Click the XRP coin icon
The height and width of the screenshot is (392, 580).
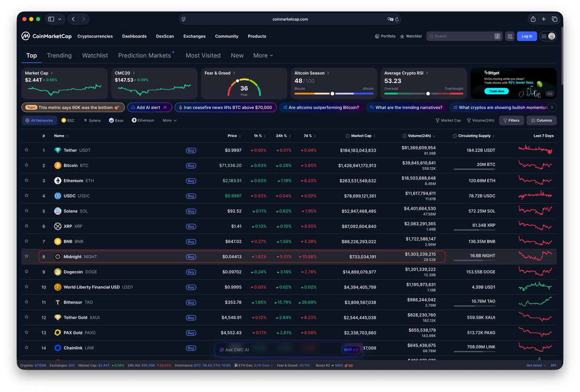[x=58, y=226]
